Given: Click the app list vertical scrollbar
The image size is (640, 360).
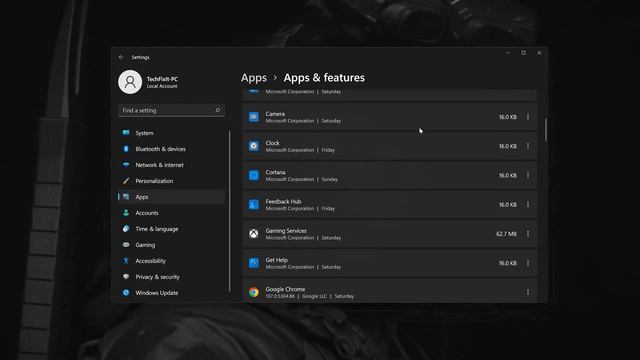Looking at the screenshot, I should click(546, 129).
